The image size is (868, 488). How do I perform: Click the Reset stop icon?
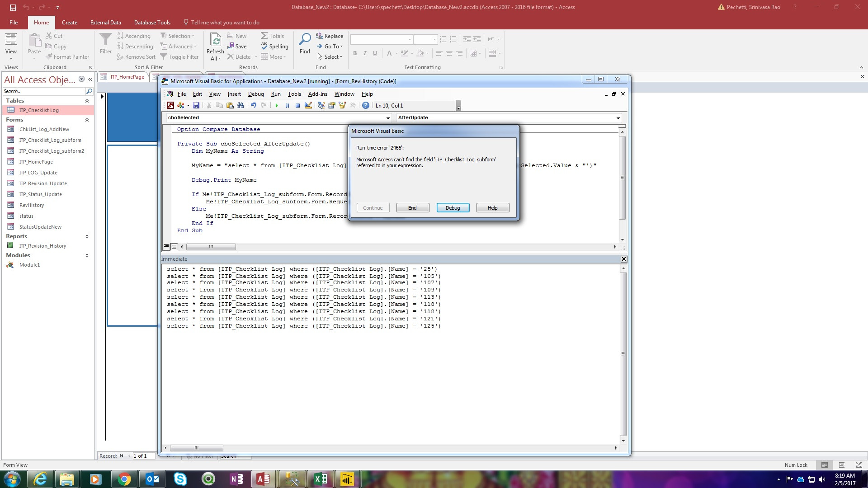(x=297, y=105)
